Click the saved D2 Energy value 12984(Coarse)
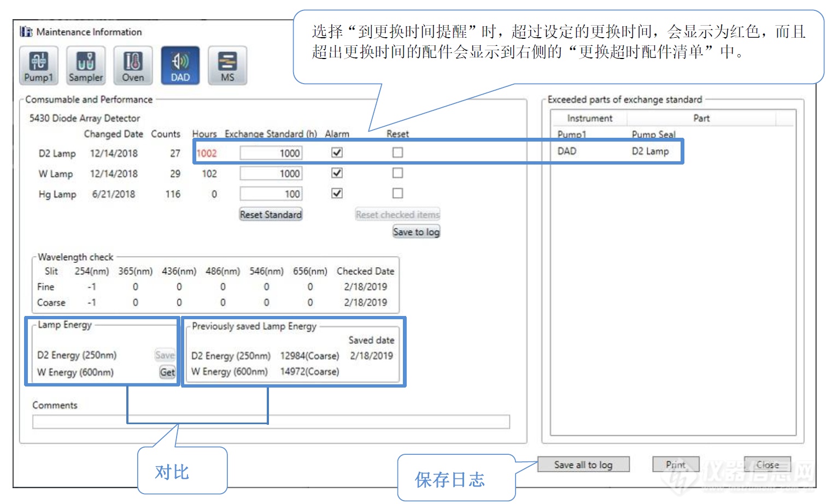This screenshot has height=504, width=826. click(x=309, y=356)
